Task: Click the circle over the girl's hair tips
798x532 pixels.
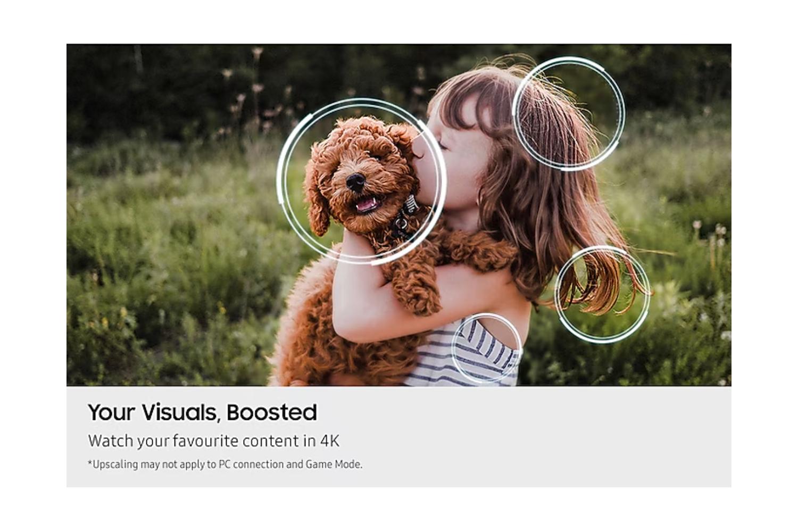Action: 602,294
